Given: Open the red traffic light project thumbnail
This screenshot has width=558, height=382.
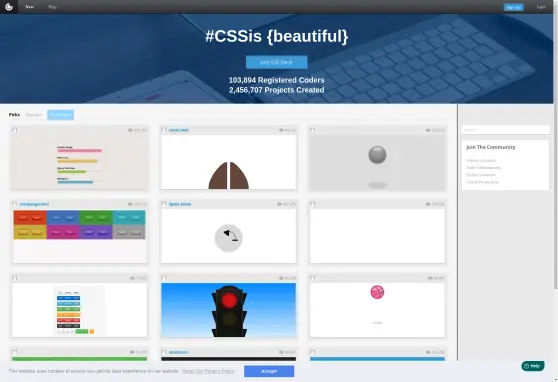Looking at the screenshot, I should [x=228, y=310].
